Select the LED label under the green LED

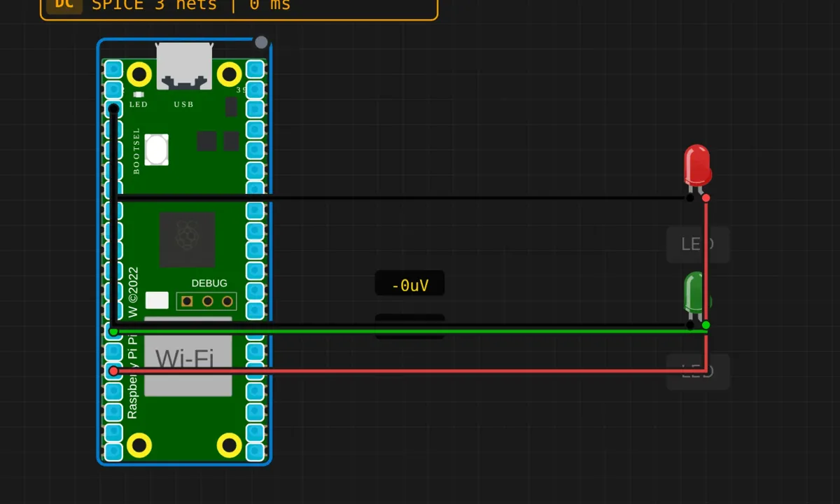click(698, 372)
